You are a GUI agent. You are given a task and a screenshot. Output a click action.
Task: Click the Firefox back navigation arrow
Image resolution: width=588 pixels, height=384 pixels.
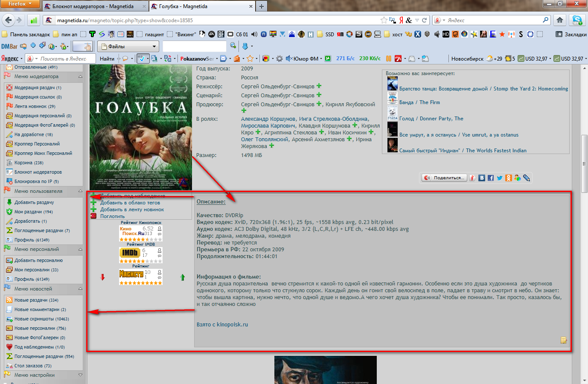pos(8,20)
